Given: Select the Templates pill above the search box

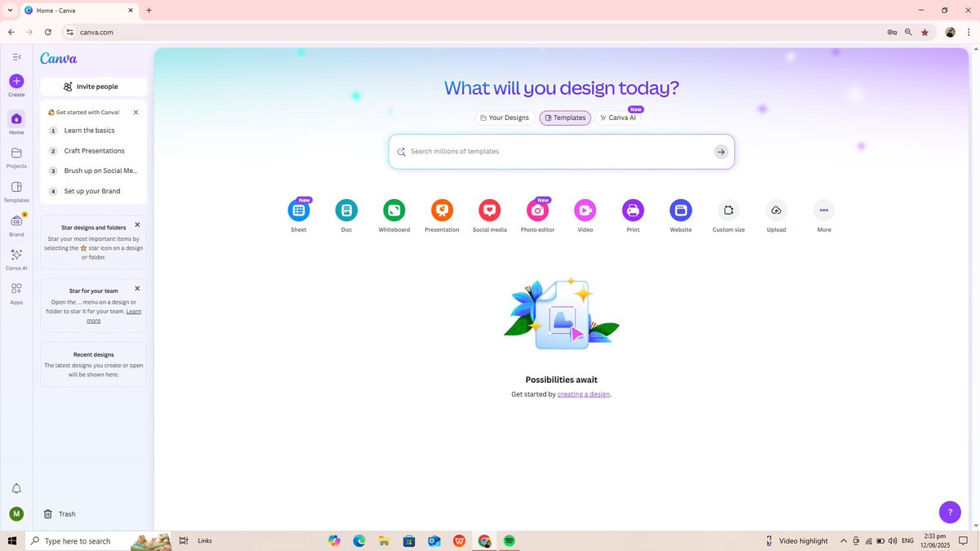Looking at the screenshot, I should click(x=565, y=118).
